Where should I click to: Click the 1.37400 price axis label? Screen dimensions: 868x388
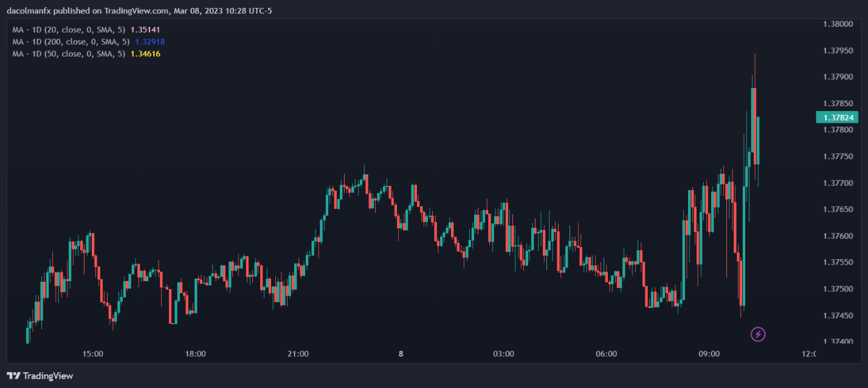point(838,342)
